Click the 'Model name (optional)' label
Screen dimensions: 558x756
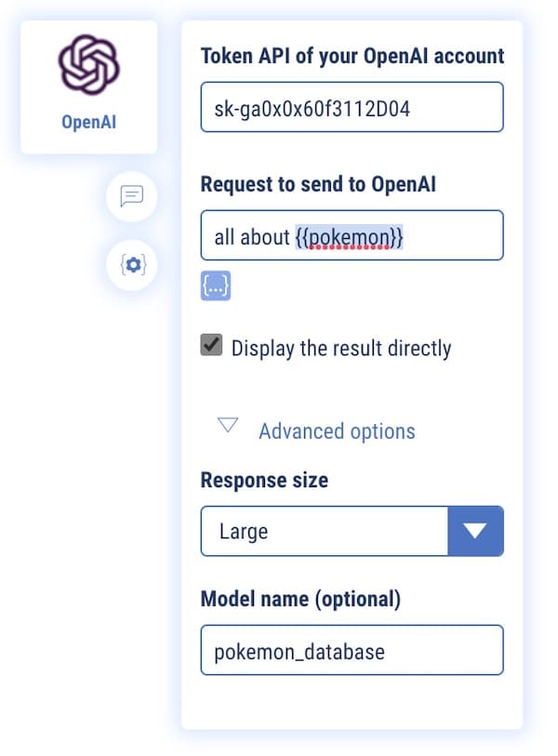point(300,600)
